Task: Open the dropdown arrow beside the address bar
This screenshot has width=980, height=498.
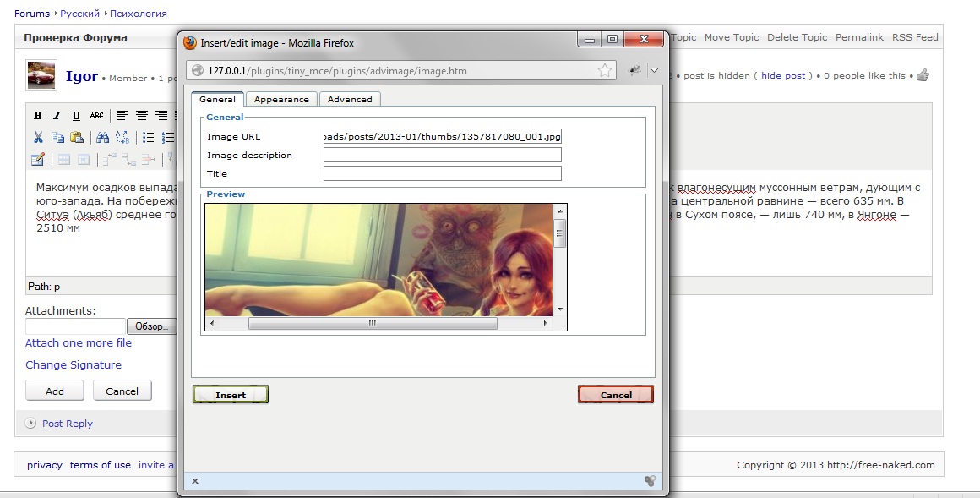Action: 653,71
